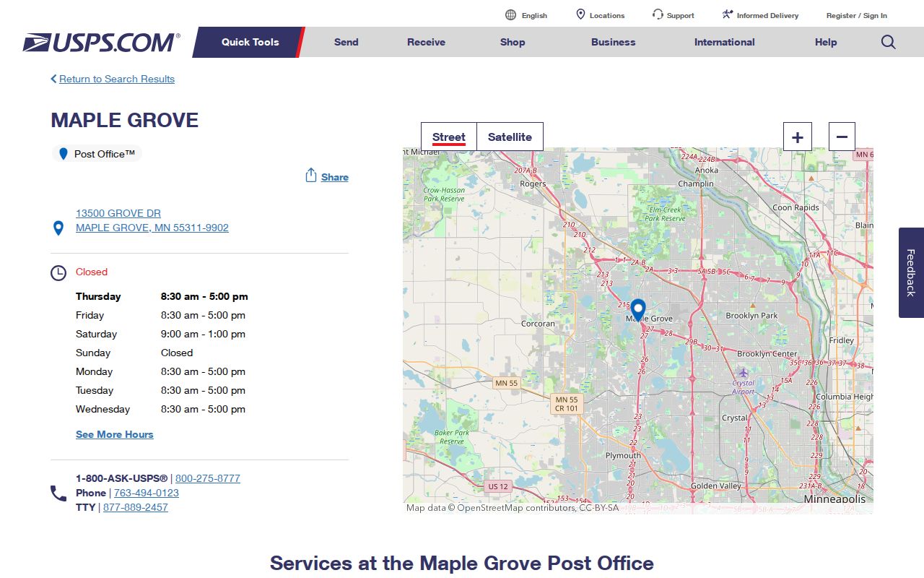
Task: Click the MAPLE GROVE heading
Action: click(x=124, y=120)
